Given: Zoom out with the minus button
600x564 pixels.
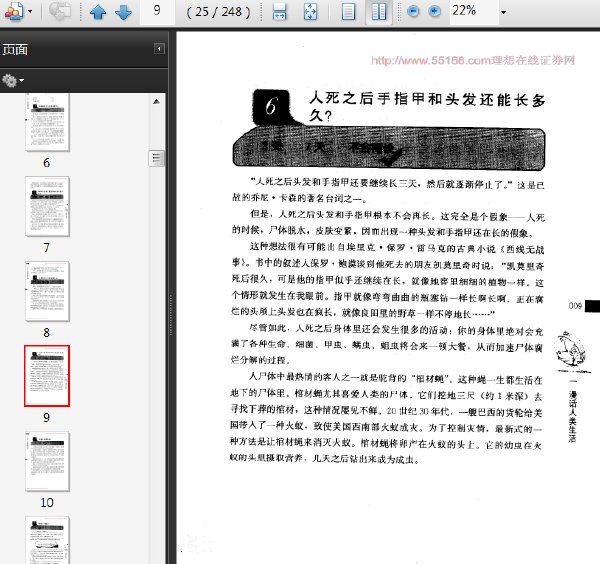Looking at the screenshot, I should pos(413,11).
